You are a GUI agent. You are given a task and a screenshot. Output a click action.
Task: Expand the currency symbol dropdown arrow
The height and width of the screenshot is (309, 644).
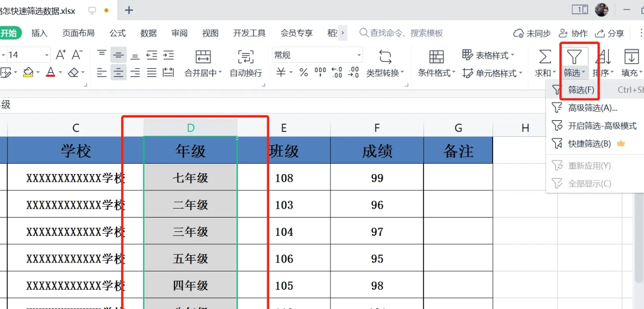tap(291, 73)
